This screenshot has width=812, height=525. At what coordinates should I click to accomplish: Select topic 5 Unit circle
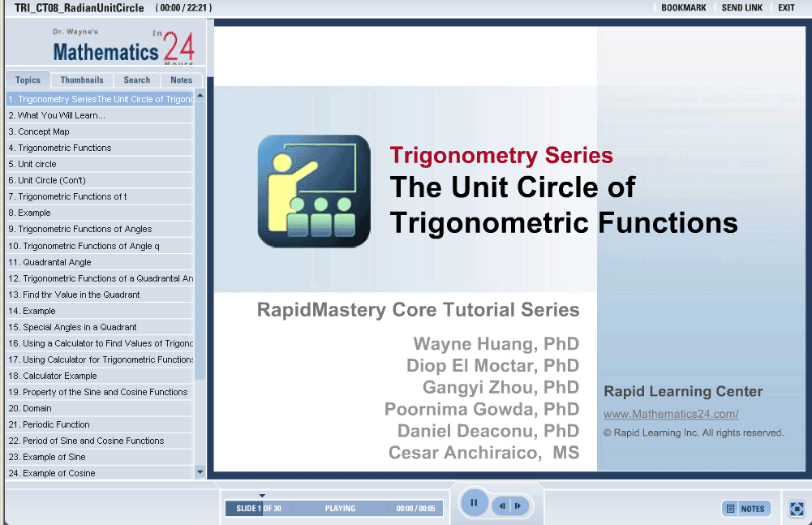pos(100,164)
